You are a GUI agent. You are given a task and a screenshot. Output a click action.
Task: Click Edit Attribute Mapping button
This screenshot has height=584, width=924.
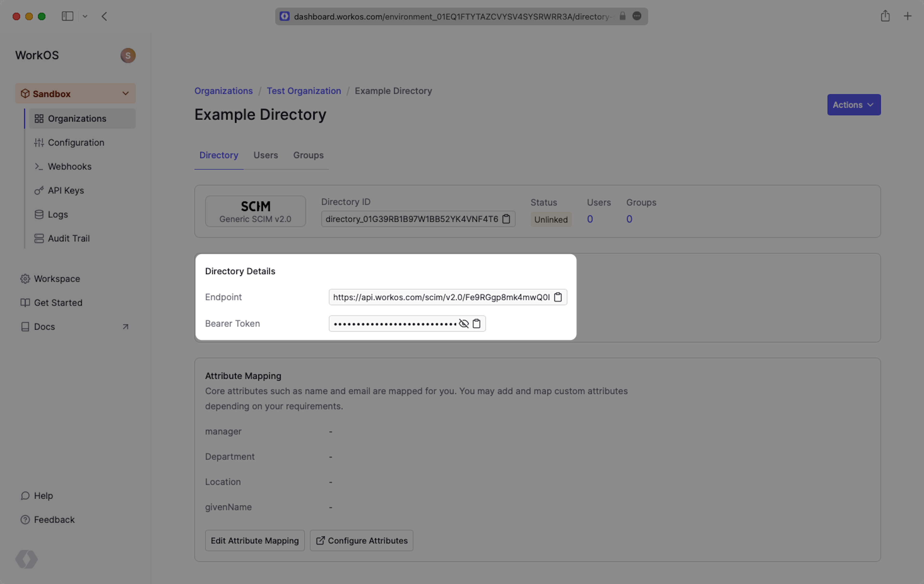pyautogui.click(x=254, y=540)
